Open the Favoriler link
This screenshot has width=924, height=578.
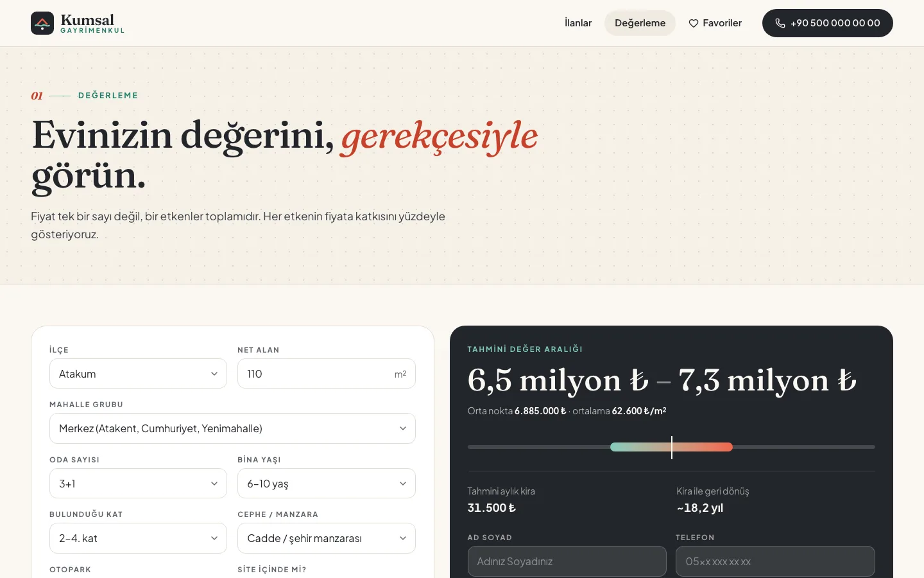click(715, 23)
